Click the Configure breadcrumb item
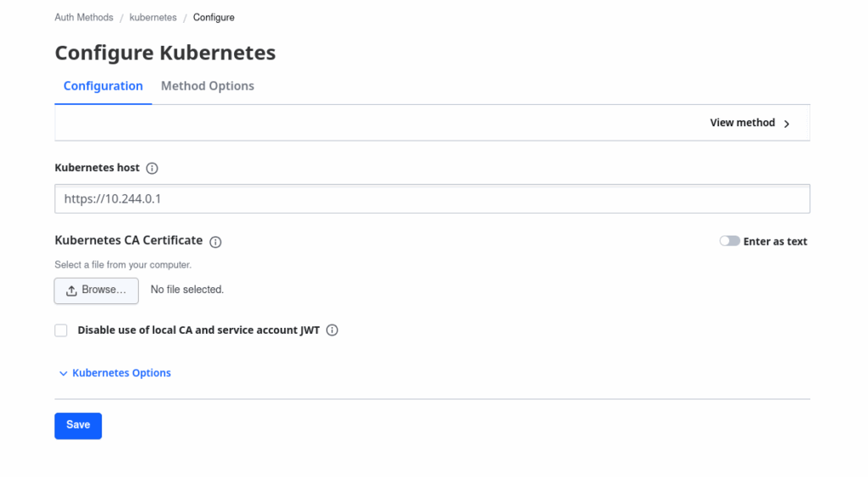The width and height of the screenshot is (868, 477). tap(214, 17)
